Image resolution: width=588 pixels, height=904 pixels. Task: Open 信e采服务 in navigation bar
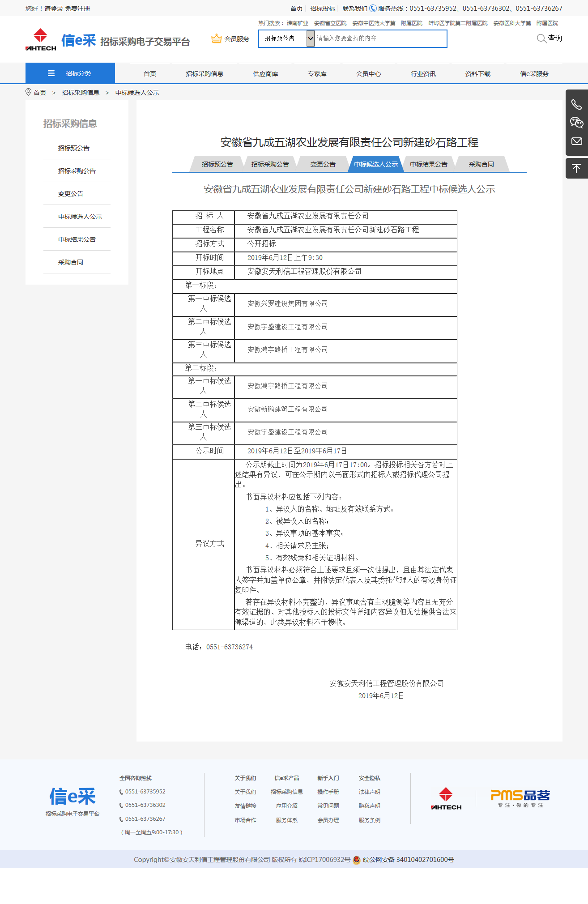point(534,74)
